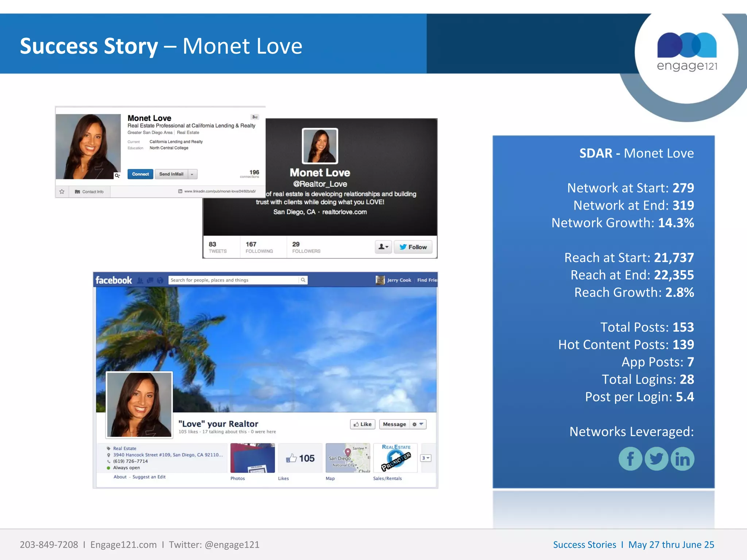This screenshot has width=747, height=560.
Task: Click the Real Estate category link on Facebook
Action: point(124,448)
